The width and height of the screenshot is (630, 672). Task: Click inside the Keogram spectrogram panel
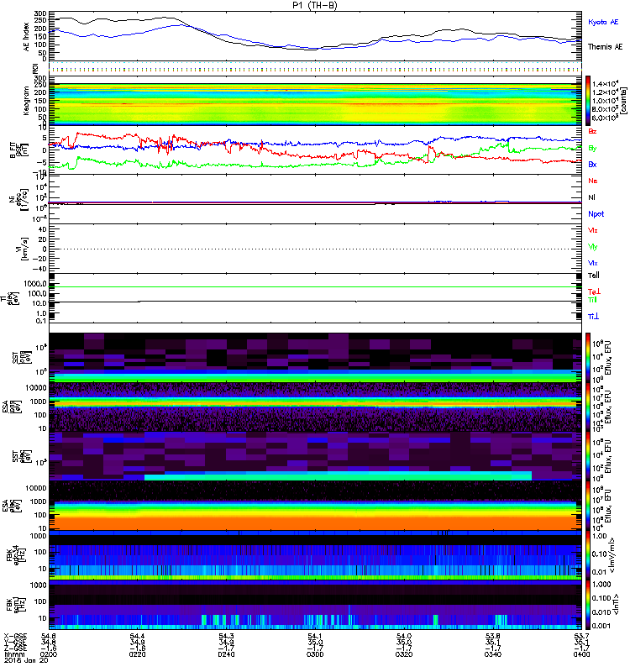(x=315, y=101)
